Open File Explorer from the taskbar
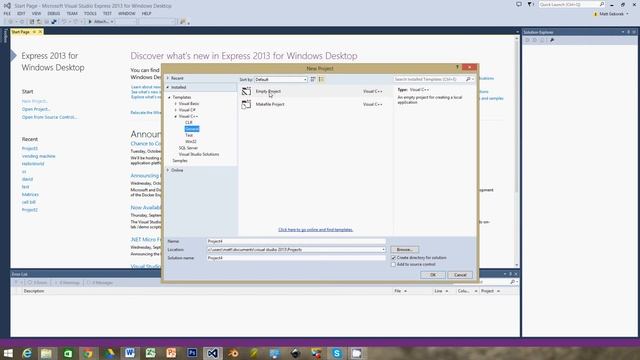 pos(46,353)
